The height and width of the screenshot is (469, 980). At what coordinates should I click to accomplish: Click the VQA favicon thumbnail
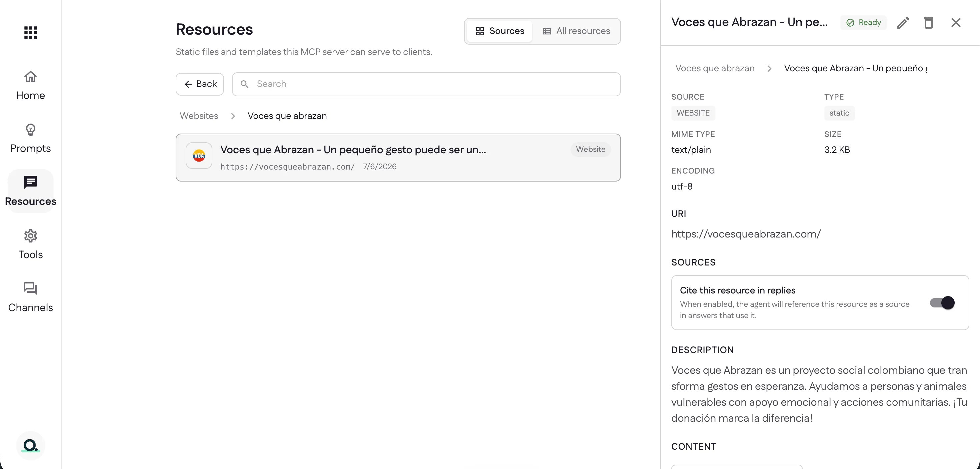199,156
